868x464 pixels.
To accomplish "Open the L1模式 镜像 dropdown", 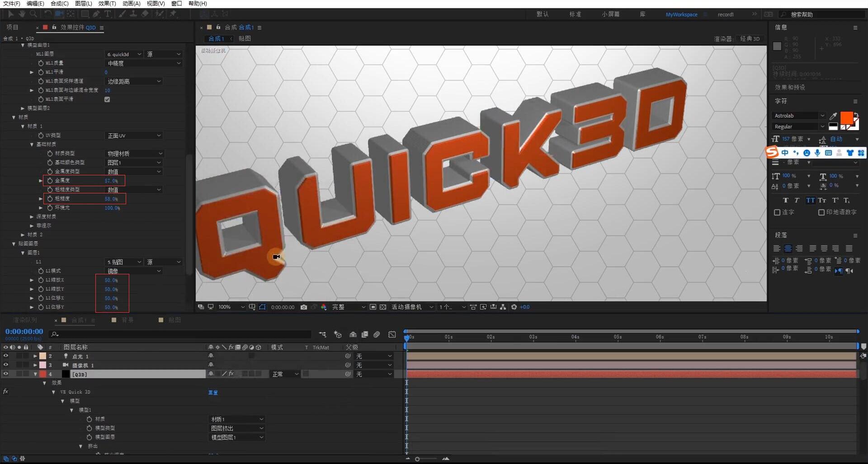I will click(133, 271).
